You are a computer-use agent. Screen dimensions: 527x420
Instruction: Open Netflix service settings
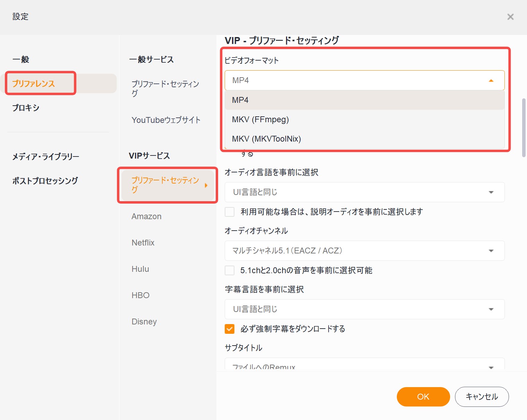[143, 243]
